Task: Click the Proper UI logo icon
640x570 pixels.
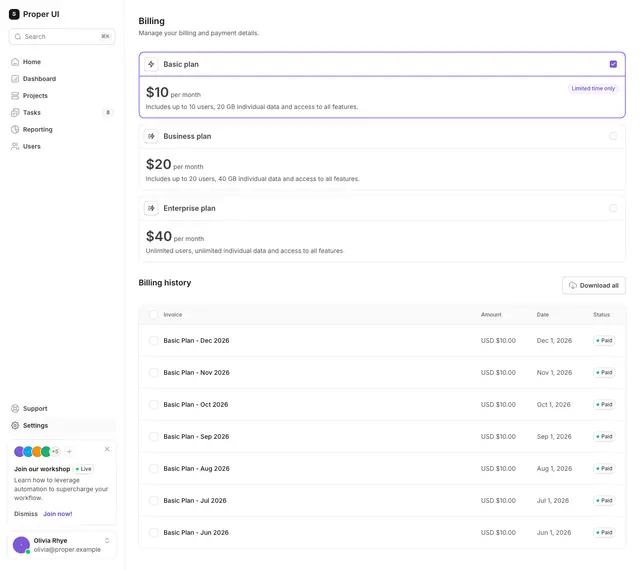Action: [x=14, y=14]
